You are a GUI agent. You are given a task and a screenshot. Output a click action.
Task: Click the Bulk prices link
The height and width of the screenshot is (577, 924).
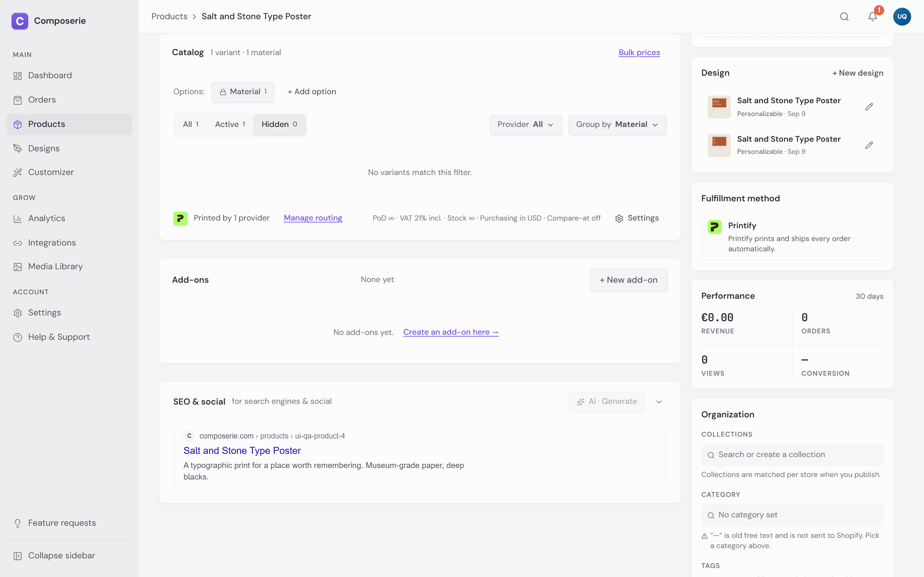tap(639, 53)
